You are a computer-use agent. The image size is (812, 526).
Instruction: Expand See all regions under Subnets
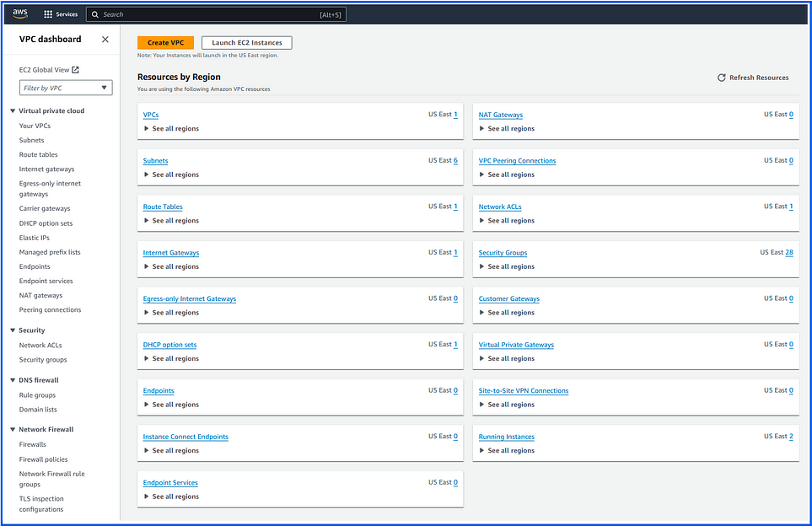[171, 174]
